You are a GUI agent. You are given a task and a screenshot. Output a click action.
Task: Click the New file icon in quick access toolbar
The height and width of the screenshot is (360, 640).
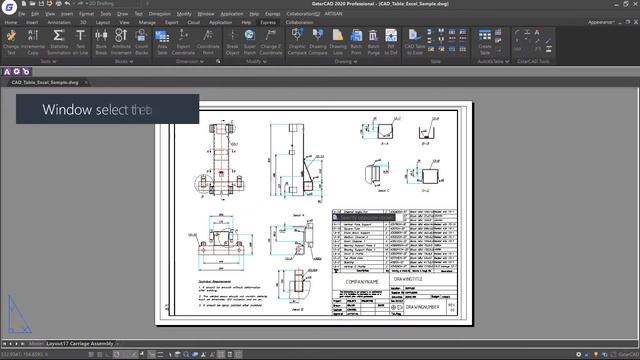point(24,4)
